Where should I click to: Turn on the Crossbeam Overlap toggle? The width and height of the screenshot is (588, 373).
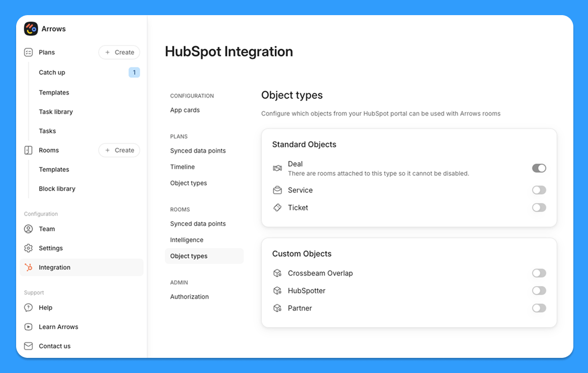coord(539,273)
